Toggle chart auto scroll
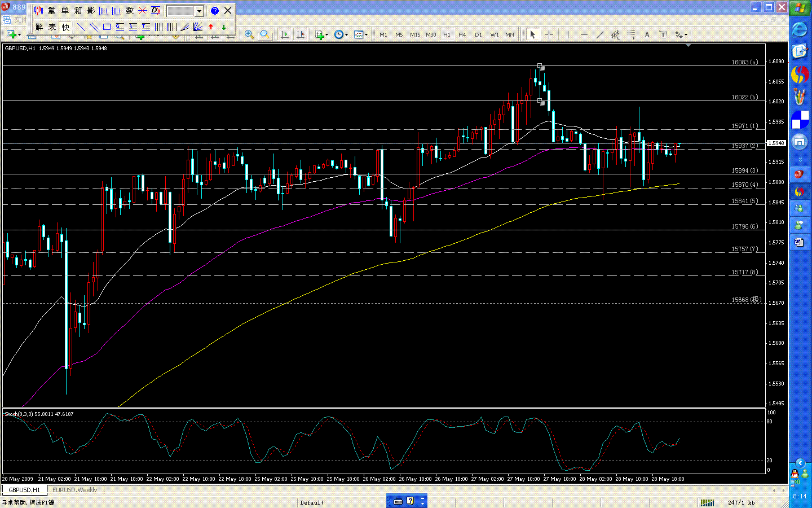Screen dimensions: 812x508 (285, 34)
